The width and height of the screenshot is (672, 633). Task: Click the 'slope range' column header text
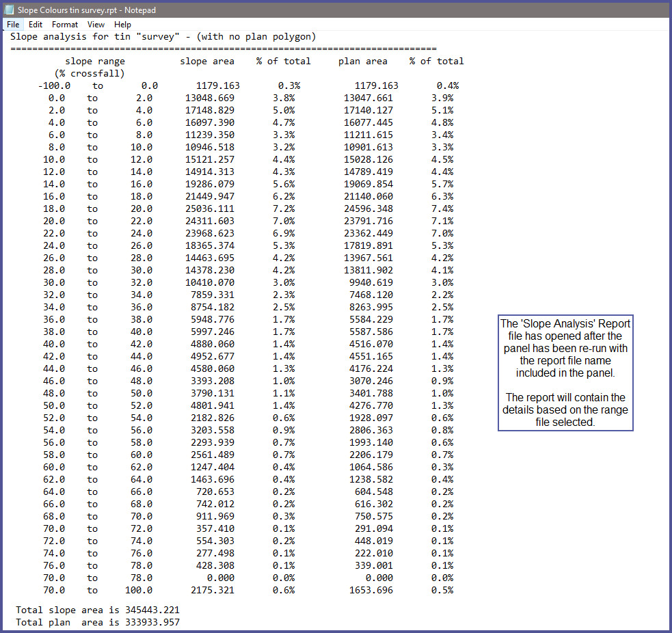pos(95,62)
